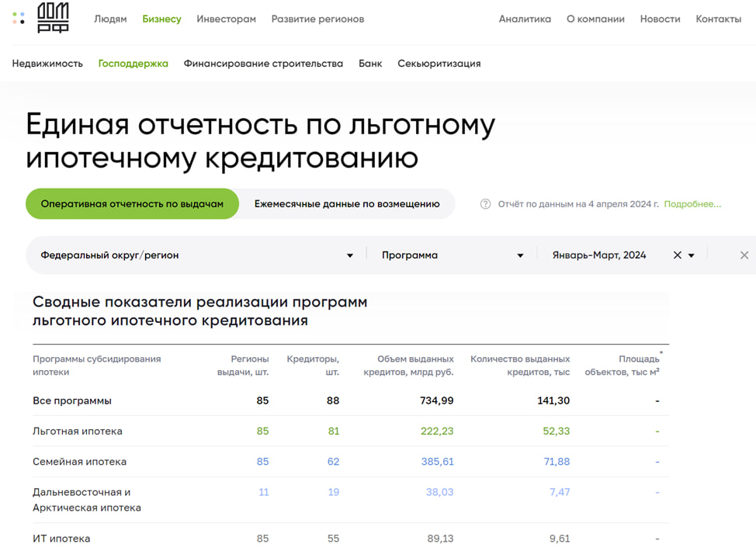Select Бизнесу in top navigation

(161, 19)
